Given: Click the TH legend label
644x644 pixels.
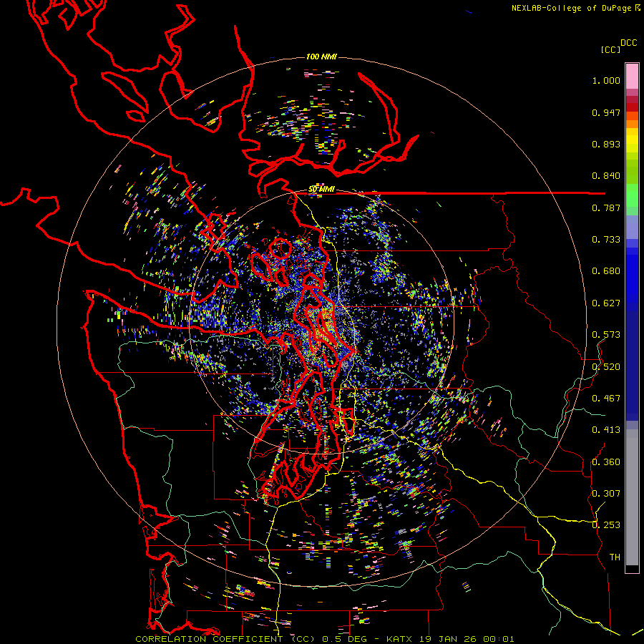Looking at the screenshot, I should (615, 557).
